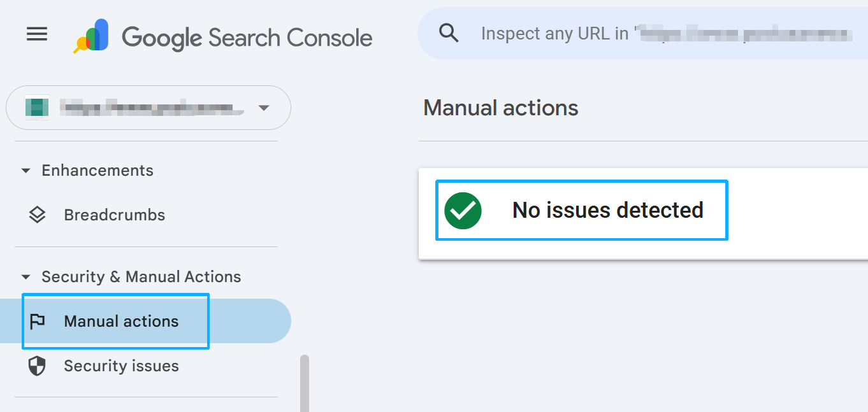Image resolution: width=868 pixels, height=412 pixels.
Task: Click the search magnifier icon
Action: click(449, 33)
